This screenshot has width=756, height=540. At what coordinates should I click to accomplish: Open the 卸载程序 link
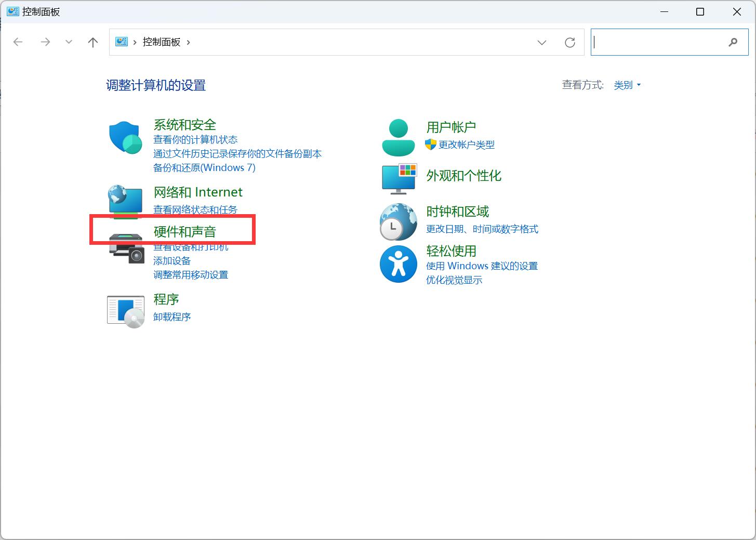[x=172, y=317]
